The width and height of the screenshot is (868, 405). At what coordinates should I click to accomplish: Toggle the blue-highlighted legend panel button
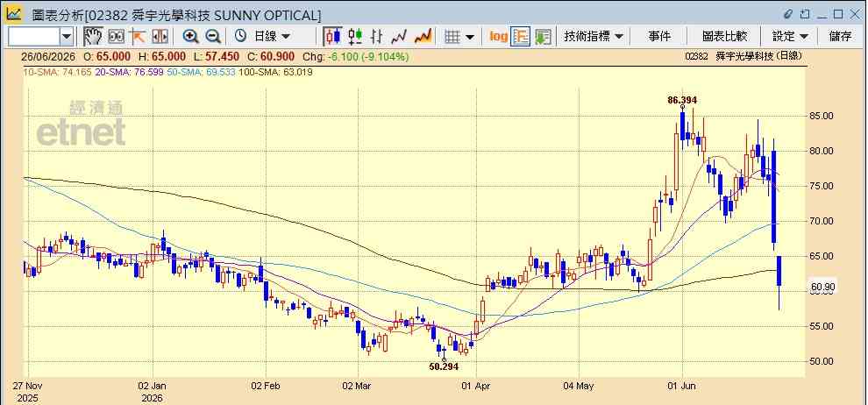[520, 37]
